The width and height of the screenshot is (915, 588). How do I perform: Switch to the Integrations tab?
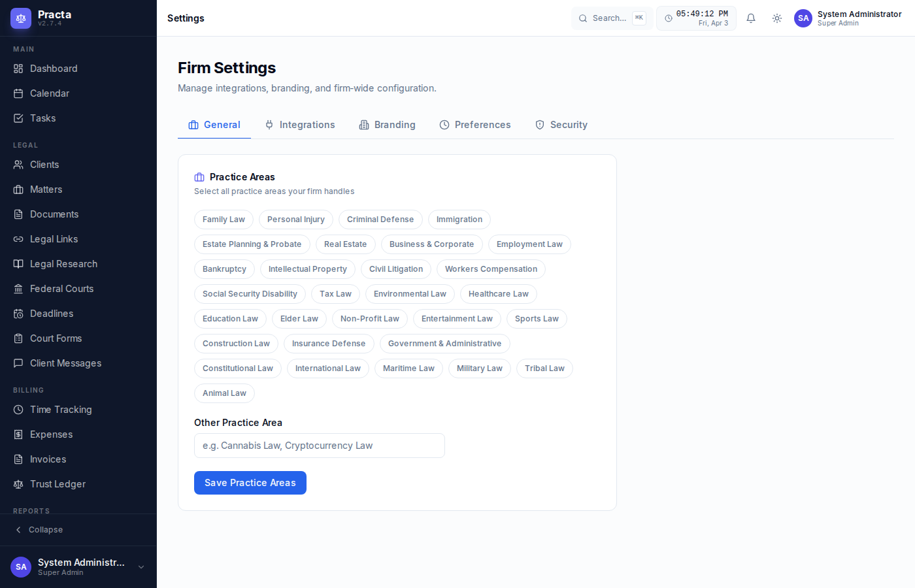tap(300, 125)
